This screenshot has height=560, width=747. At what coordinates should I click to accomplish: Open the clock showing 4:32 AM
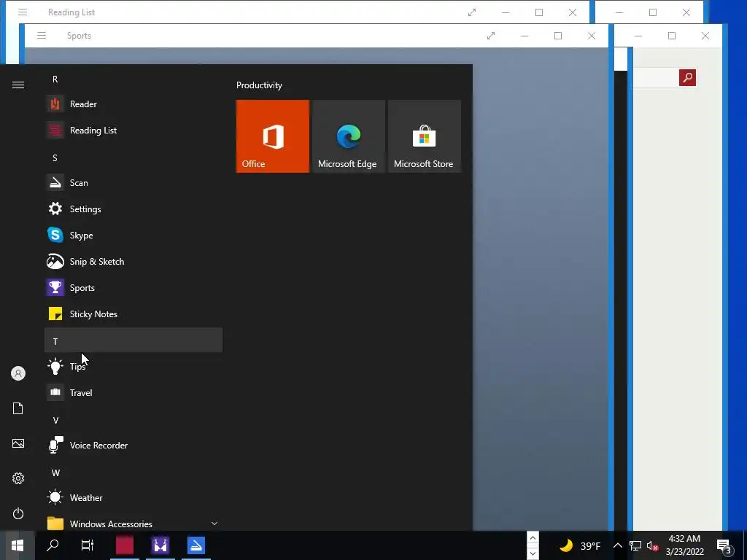pos(684,545)
